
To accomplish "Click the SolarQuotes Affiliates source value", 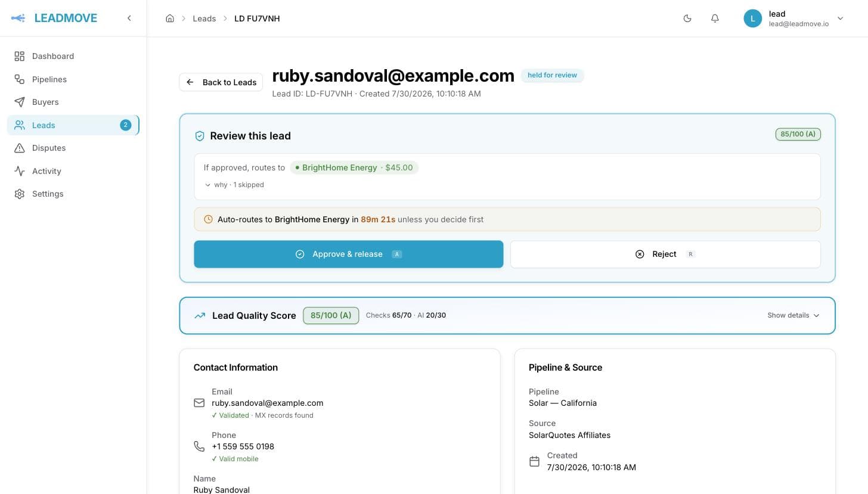I will [570, 435].
